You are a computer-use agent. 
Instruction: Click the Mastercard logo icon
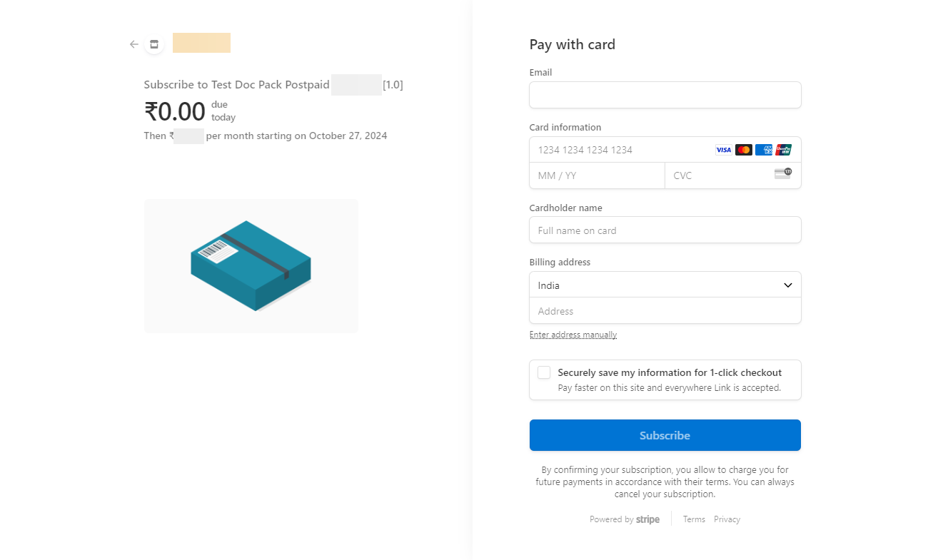coord(744,150)
